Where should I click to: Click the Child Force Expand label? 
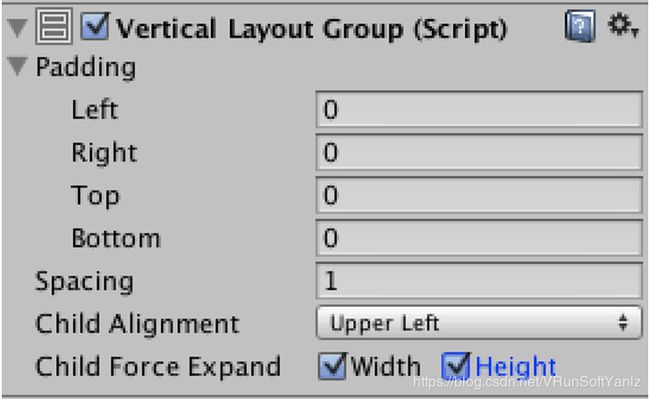158,366
